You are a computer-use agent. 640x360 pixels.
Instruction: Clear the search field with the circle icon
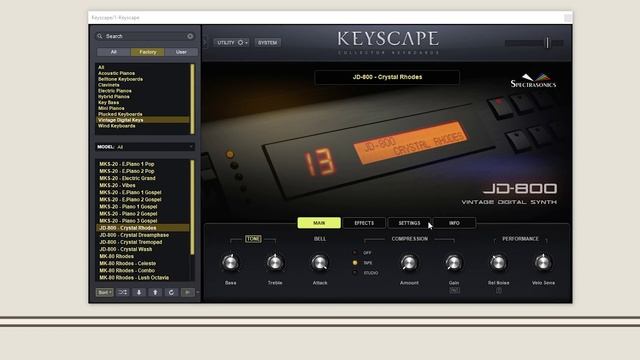coord(190,36)
